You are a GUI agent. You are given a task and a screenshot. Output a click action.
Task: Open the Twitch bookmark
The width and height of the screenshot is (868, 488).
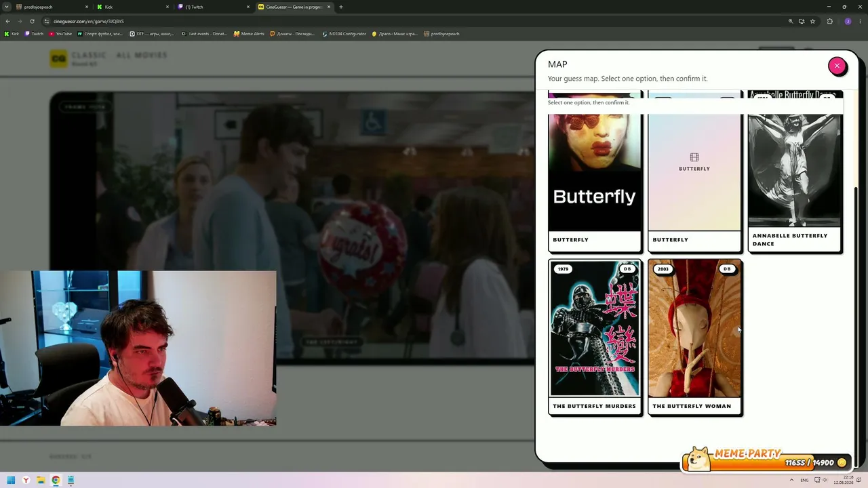pos(34,34)
